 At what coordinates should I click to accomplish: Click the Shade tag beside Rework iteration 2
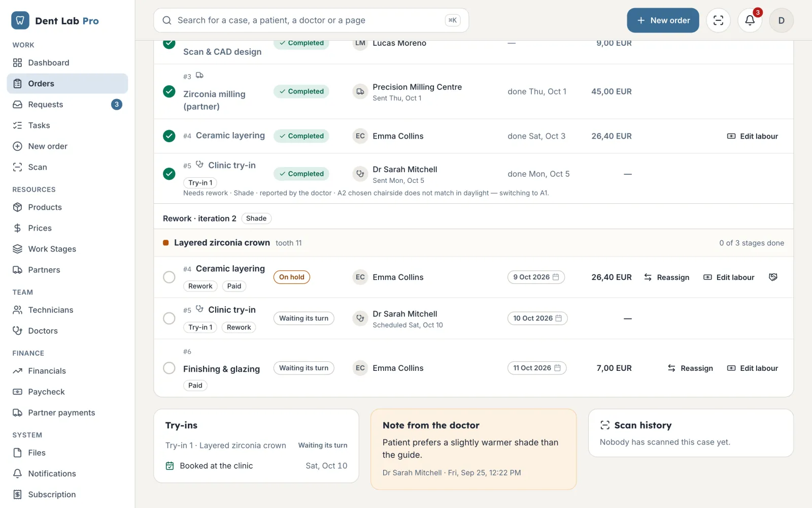click(256, 218)
